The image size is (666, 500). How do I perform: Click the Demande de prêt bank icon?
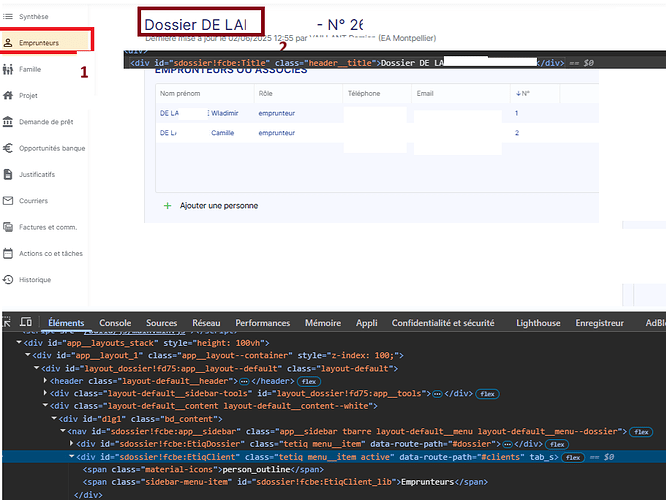click(x=8, y=122)
